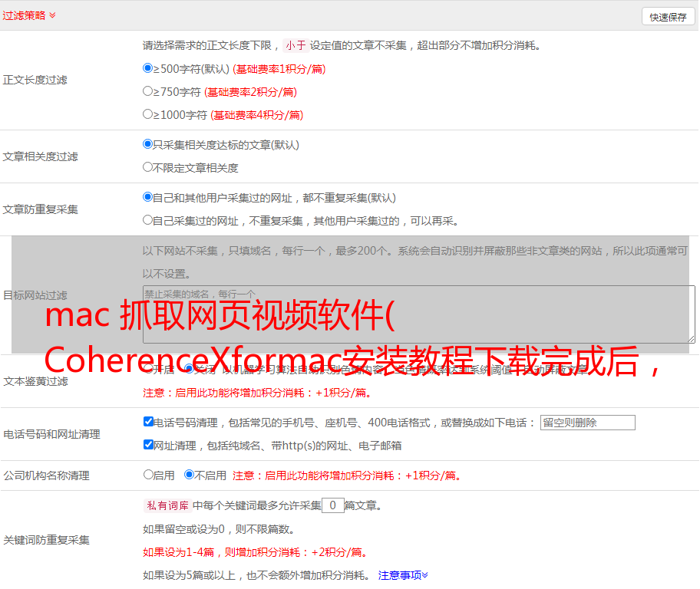The image size is (700, 589).
Task: Click the 私有词库 tag link
Action: (x=167, y=505)
